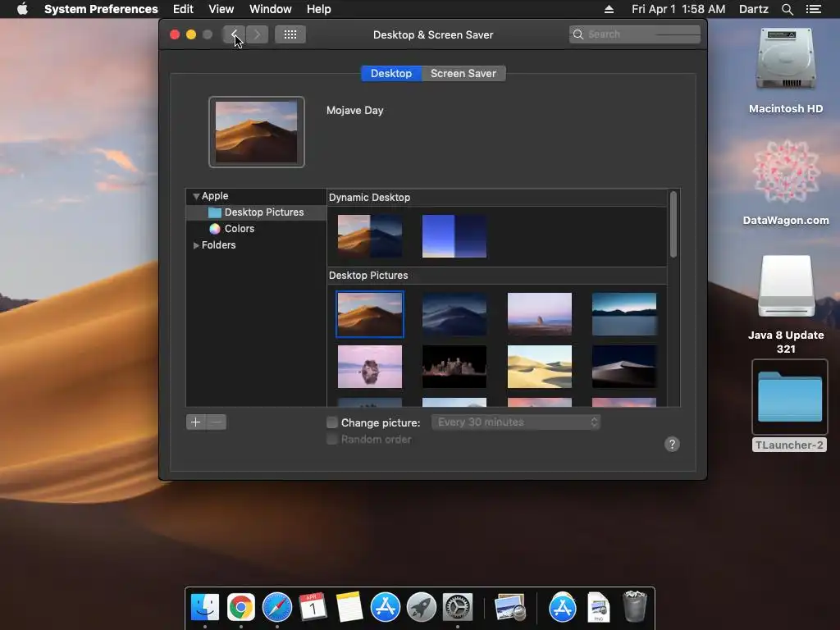Select the blue lake horizon thumbnail
Viewport: 840px width, 630px height.
tap(624, 314)
